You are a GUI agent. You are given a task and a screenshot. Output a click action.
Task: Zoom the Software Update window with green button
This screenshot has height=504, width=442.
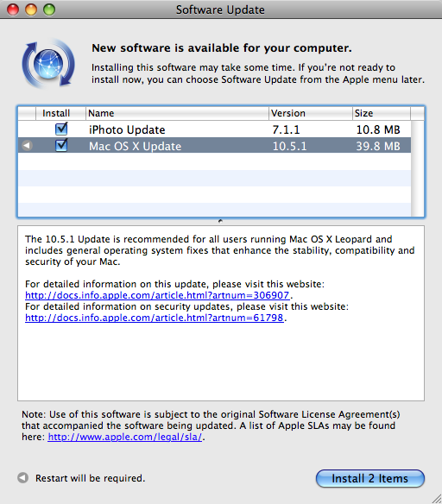click(x=49, y=9)
